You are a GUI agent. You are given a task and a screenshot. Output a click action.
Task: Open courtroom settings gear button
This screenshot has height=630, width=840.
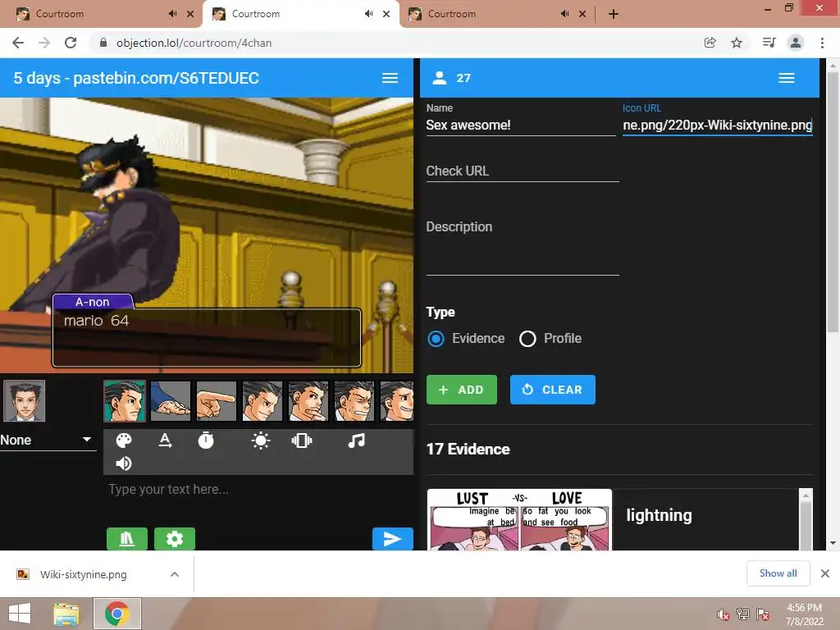175,538
